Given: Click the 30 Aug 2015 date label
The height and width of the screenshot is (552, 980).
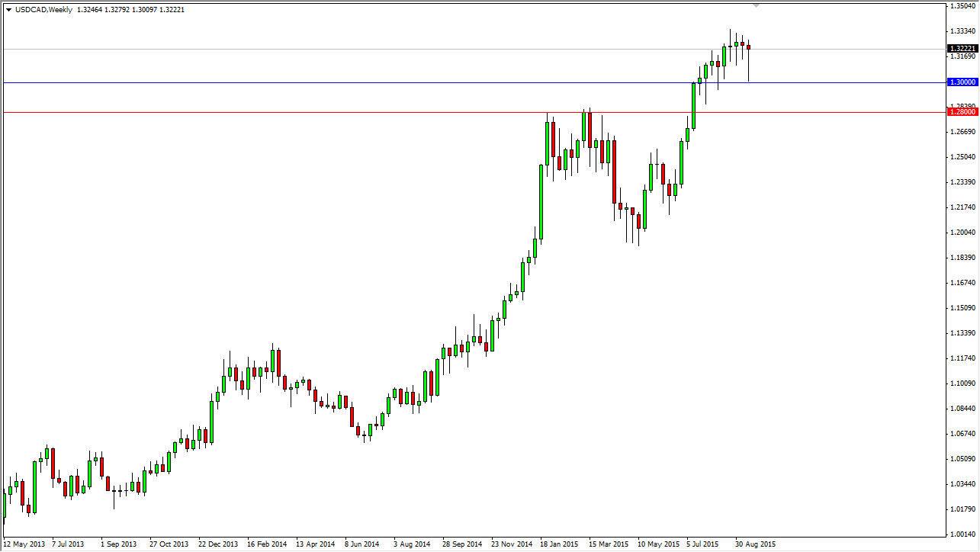Looking at the screenshot, I should [754, 544].
